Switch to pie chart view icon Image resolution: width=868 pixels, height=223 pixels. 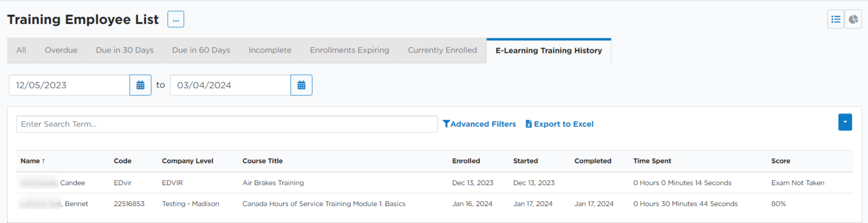point(853,19)
